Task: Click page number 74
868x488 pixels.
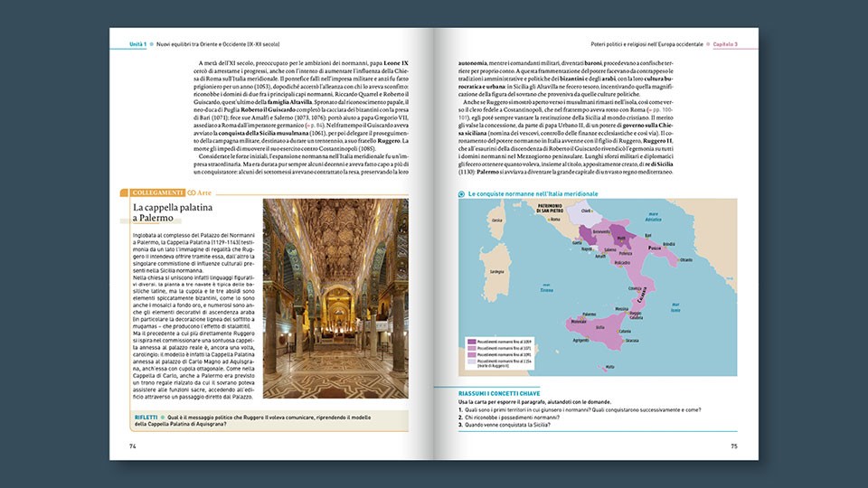Action: coord(132,446)
